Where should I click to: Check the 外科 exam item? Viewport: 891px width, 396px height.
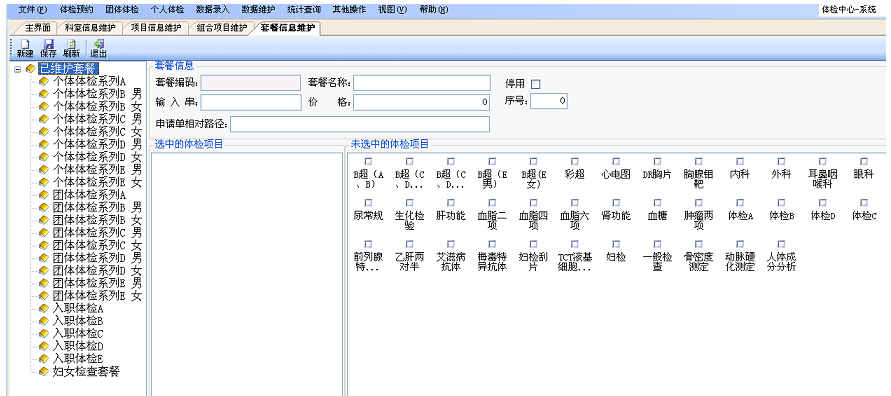[781, 161]
